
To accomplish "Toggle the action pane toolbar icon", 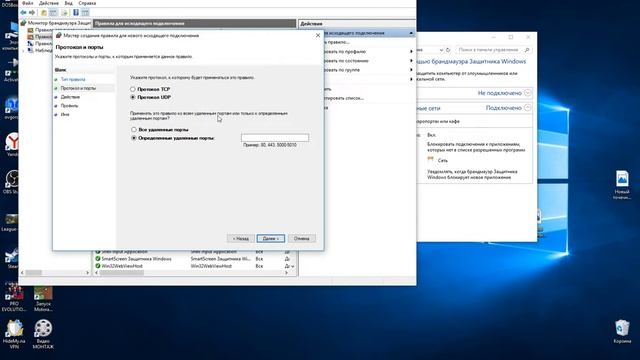I will (85, 13).
